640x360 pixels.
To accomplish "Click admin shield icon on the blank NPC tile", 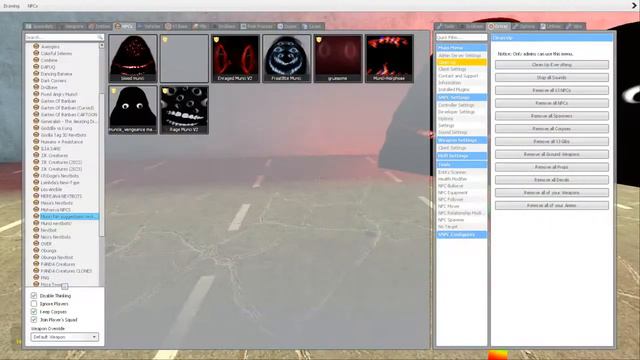I will click(165, 40).
